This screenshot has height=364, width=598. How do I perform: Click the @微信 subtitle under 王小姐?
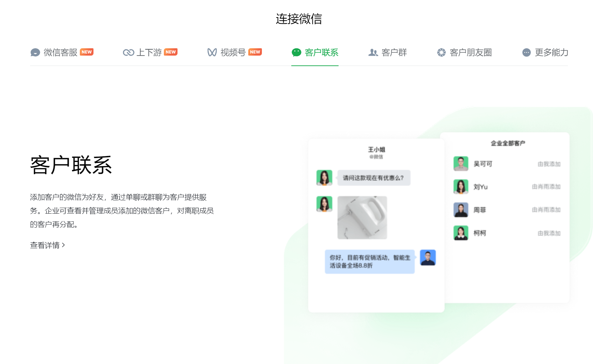pyautogui.click(x=376, y=157)
